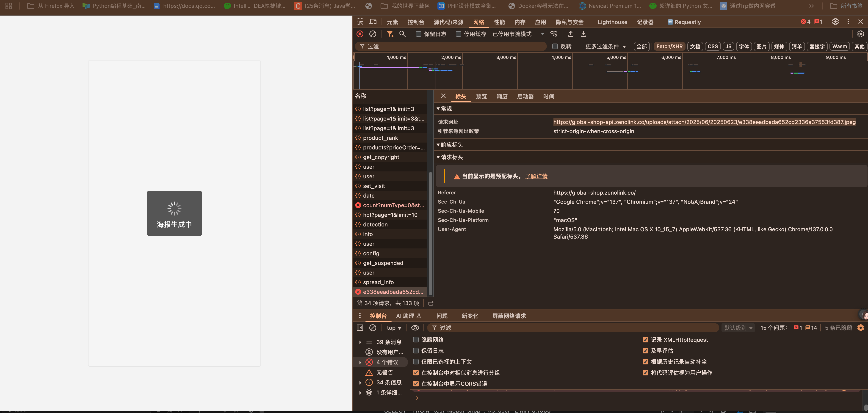868x413 pixels.
Task: Open 更多过滤条件 dropdown
Action: pyautogui.click(x=605, y=47)
